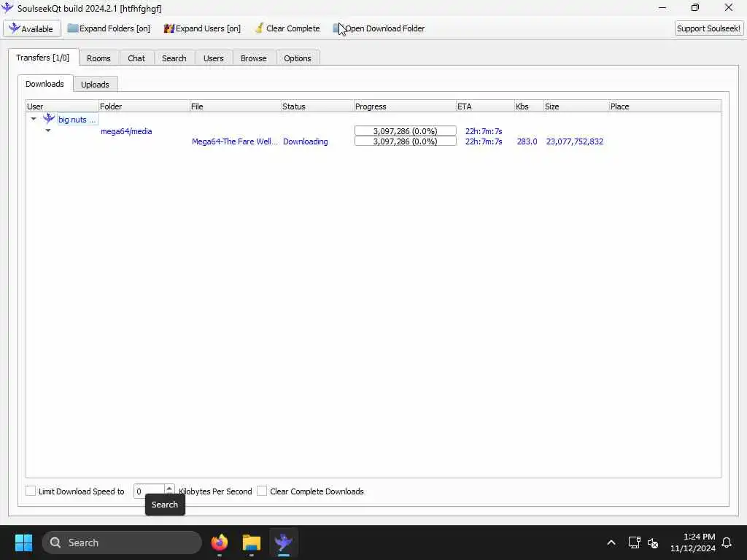Go to the Browse tab
Image resolution: width=747 pixels, height=560 pixels.
(x=253, y=58)
